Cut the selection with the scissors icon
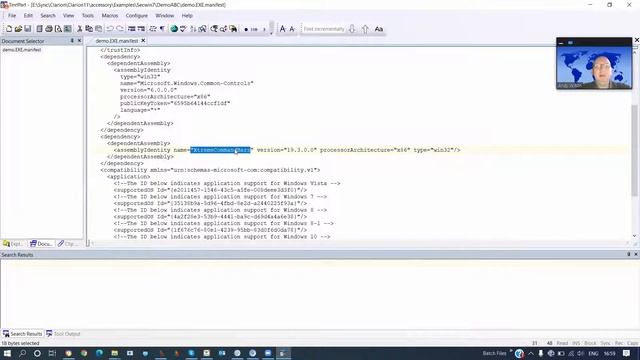Screen dimensions: 640x360 (80, 29)
